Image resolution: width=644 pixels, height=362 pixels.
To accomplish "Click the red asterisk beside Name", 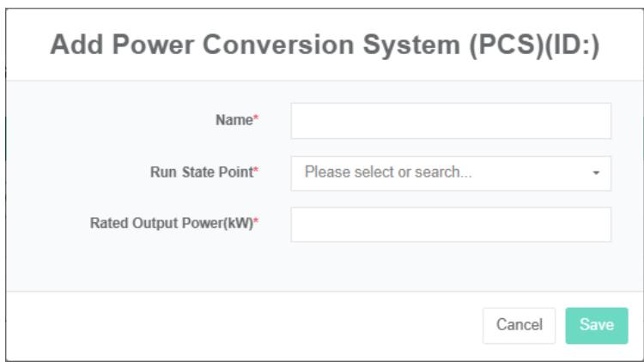I will point(256,121).
